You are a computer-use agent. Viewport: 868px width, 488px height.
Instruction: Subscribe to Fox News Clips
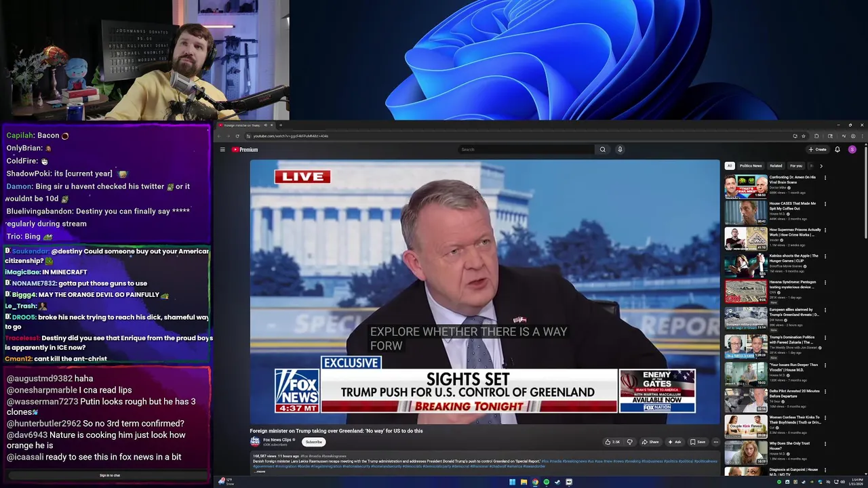[313, 442]
